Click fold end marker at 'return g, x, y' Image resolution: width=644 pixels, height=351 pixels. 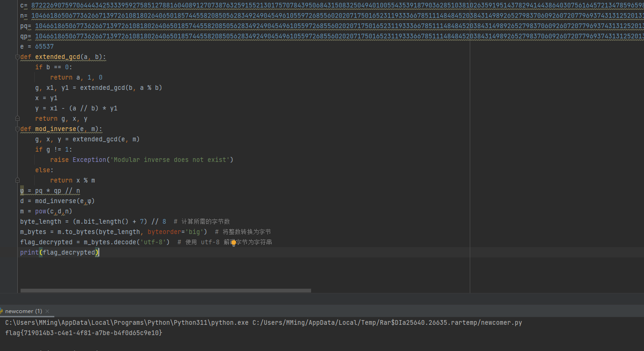pyautogui.click(x=17, y=119)
